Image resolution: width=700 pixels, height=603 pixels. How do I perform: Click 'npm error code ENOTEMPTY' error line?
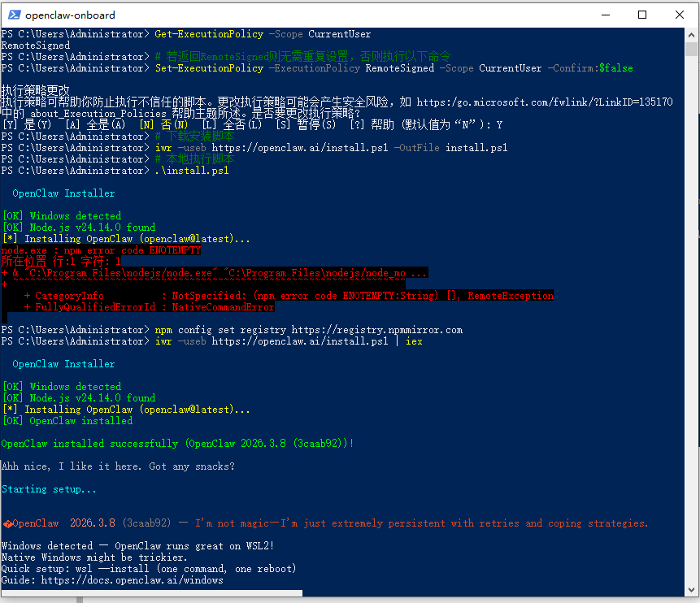(101, 250)
